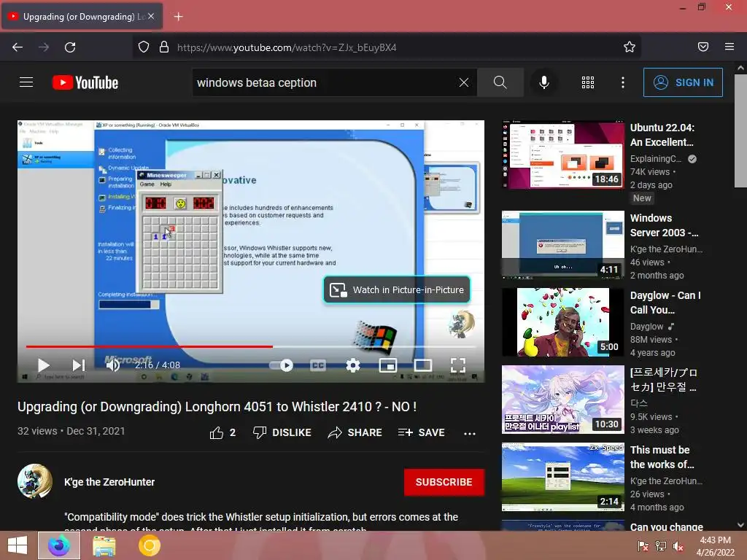
Task: Skip to the next video
Action: 79,365
